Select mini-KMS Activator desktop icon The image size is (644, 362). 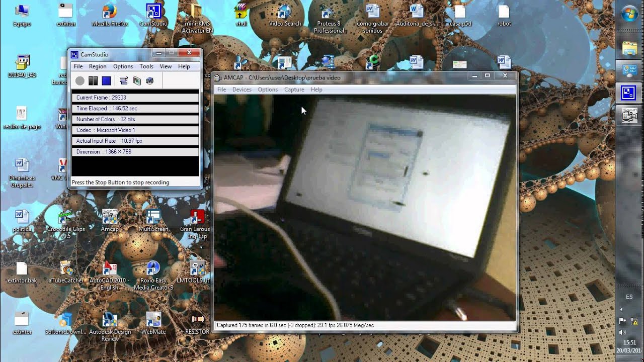[x=197, y=19]
